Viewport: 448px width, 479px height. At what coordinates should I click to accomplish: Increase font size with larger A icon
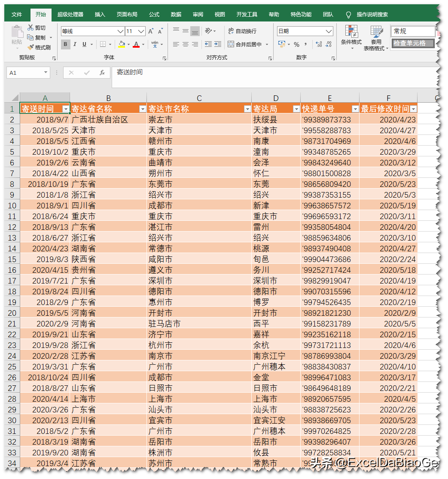click(151, 31)
